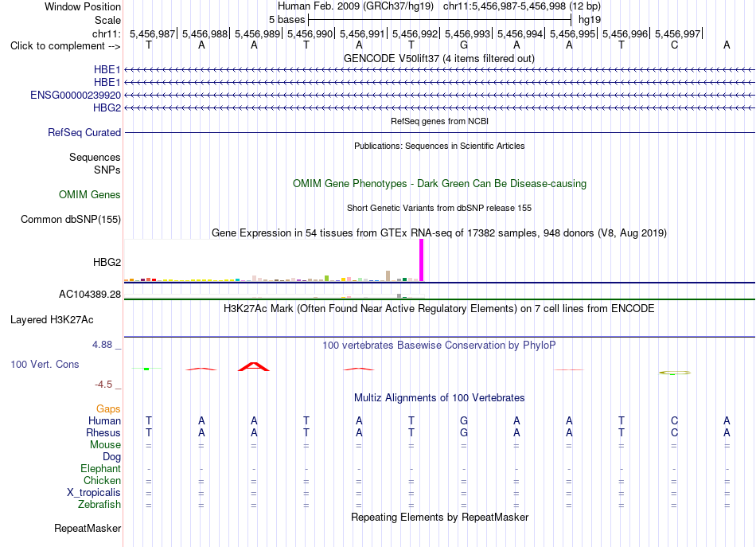Click the Window Position label
756x547 pixels.
pyautogui.click(x=83, y=6)
